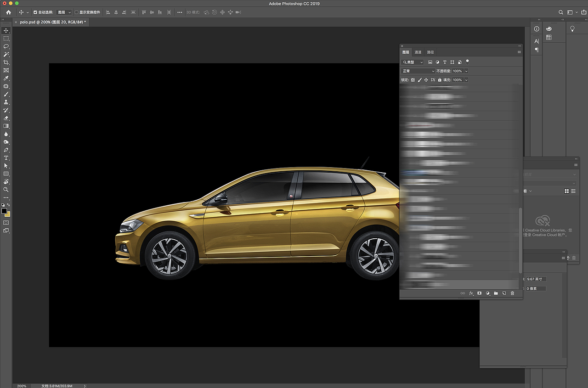
Task: Select the Rectangle shape tool
Action: click(6, 174)
